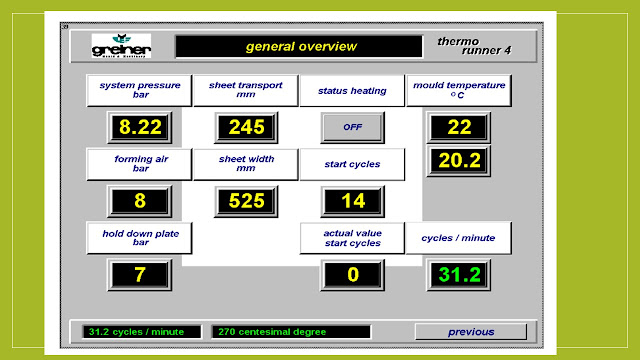
Task: Select the sheet width value 525
Action: coord(246,201)
